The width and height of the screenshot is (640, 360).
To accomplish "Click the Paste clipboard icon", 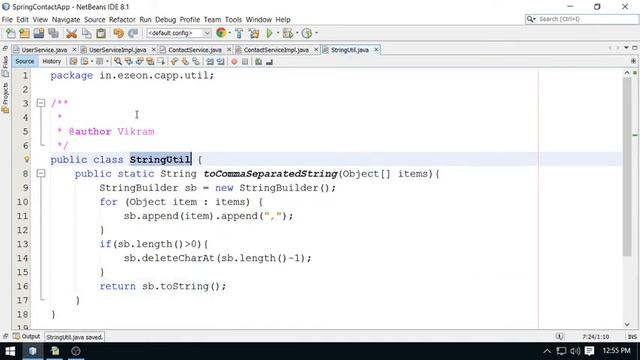I will click(x=101, y=33).
